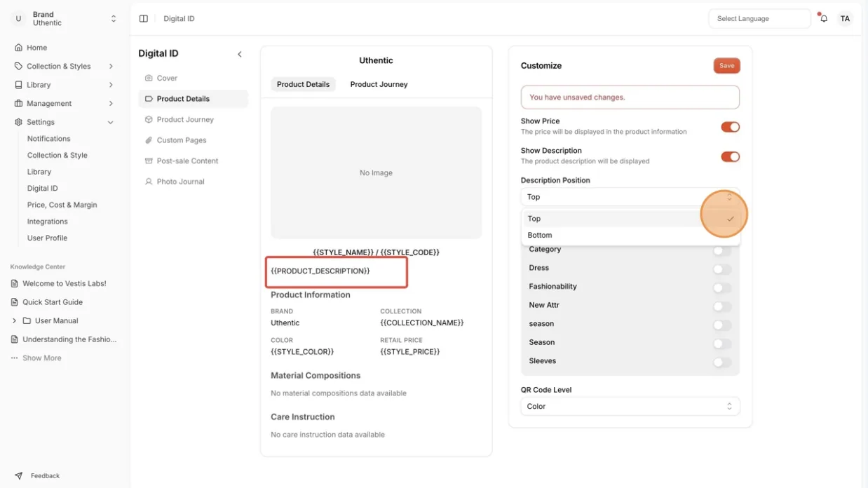Image resolution: width=868 pixels, height=488 pixels.
Task: Click the Library book icon
Action: 18,85
